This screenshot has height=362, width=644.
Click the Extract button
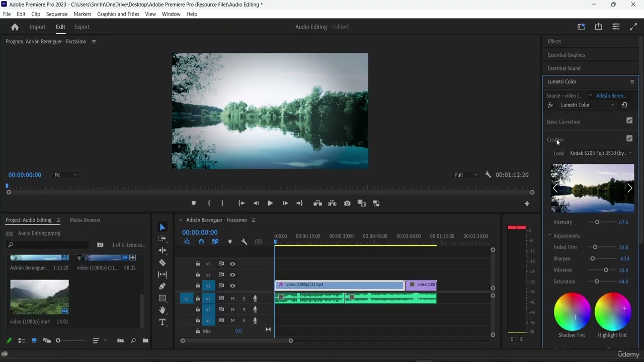point(332,203)
